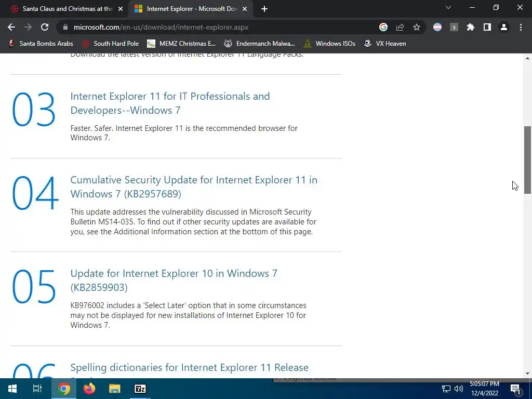Open the Extensions puzzle piece menu
This screenshot has height=399, width=532.
(x=471, y=27)
